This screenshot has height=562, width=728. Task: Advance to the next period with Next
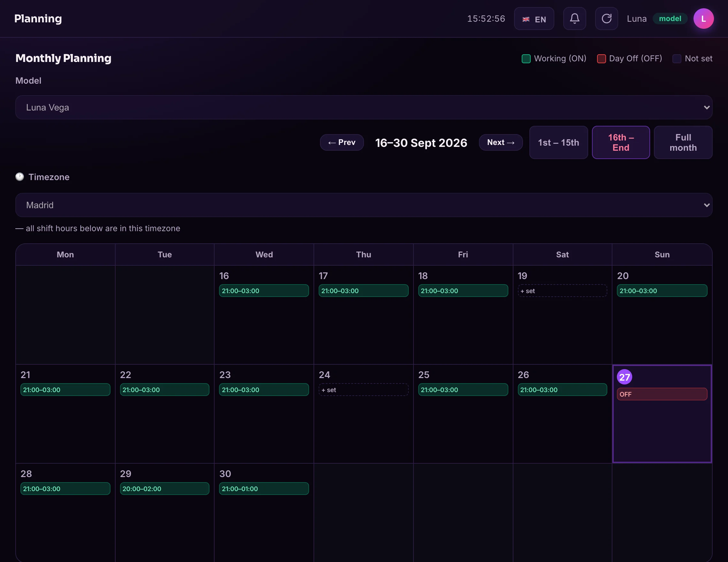point(501,142)
